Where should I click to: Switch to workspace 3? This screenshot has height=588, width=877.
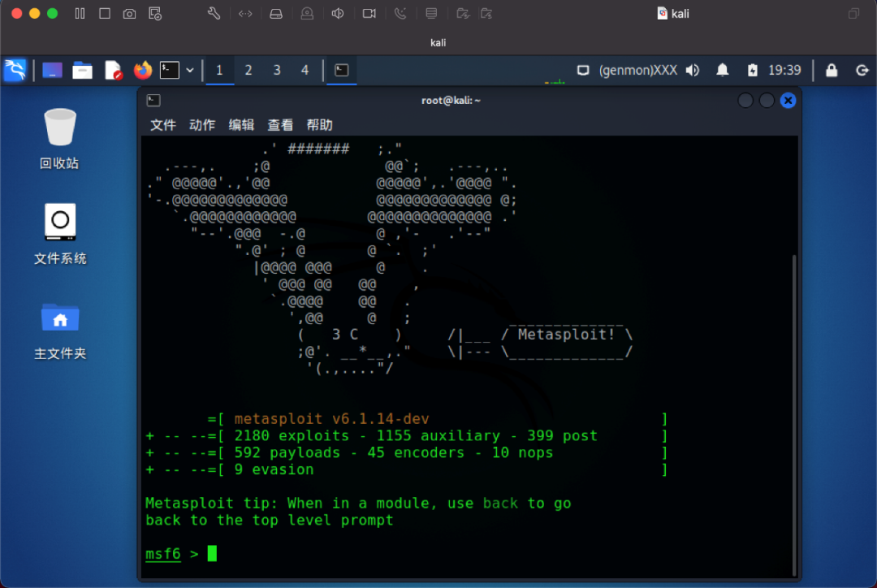277,71
